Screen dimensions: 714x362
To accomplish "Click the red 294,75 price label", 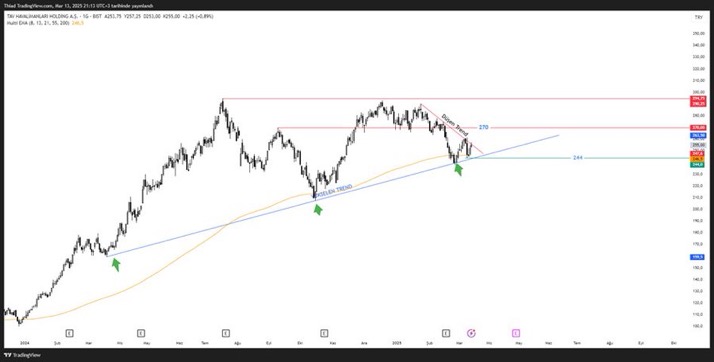I will tap(698, 98).
